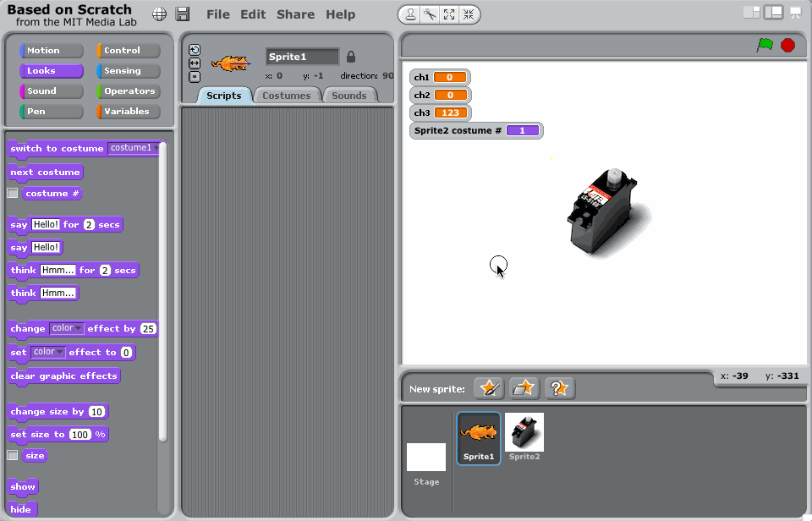The width and height of the screenshot is (812, 521).
Task: Select the stamp duplicate tool
Action: 410,14
